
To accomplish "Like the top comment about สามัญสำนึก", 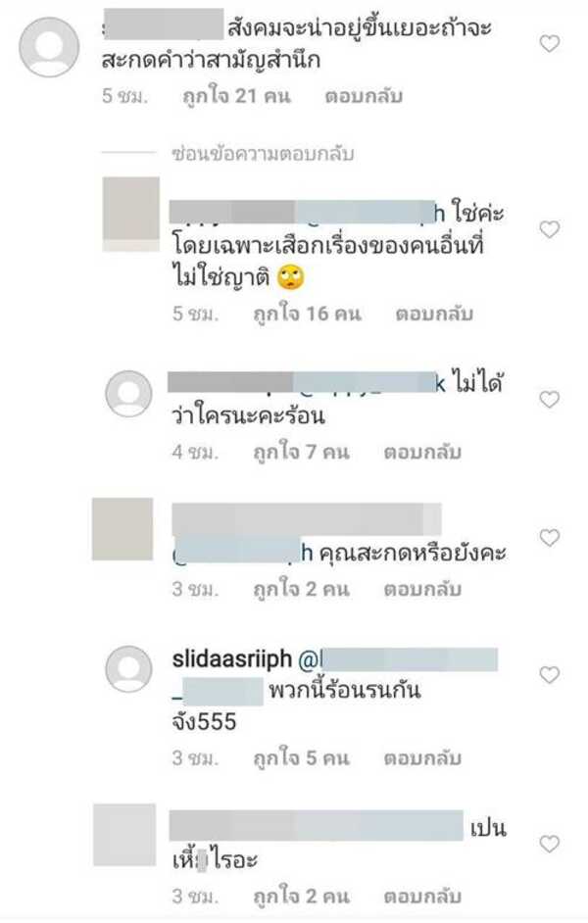I will [550, 43].
